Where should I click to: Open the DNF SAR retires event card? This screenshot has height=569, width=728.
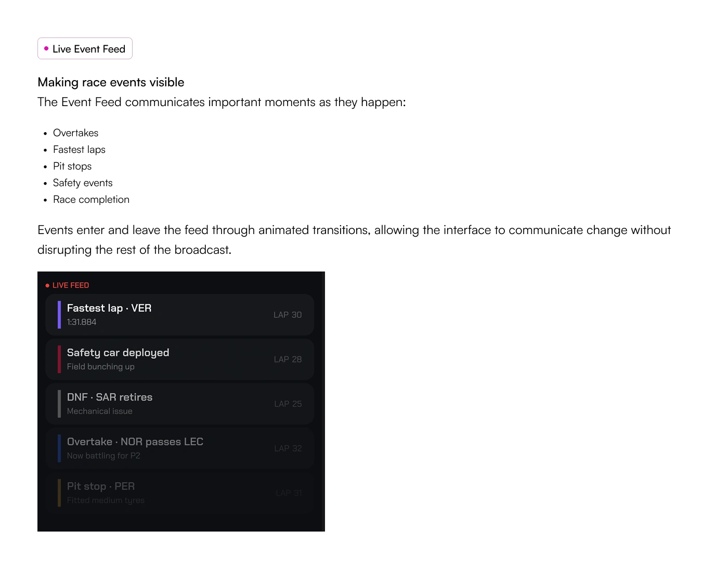[x=180, y=404]
